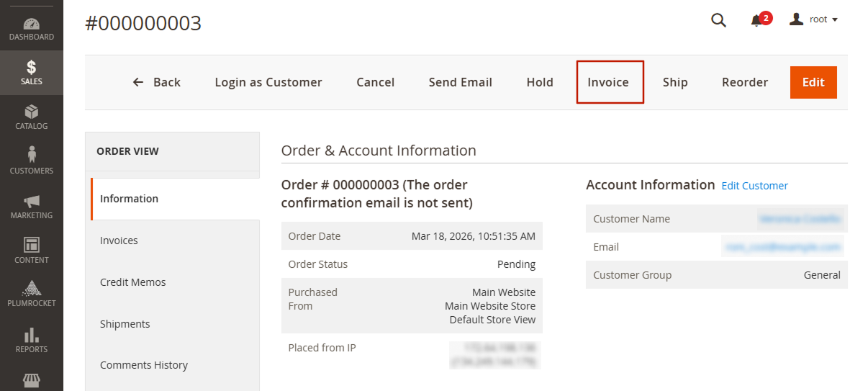Viewport: 868px width, 391px height.
Task: Select the Information tab
Action: click(175, 199)
